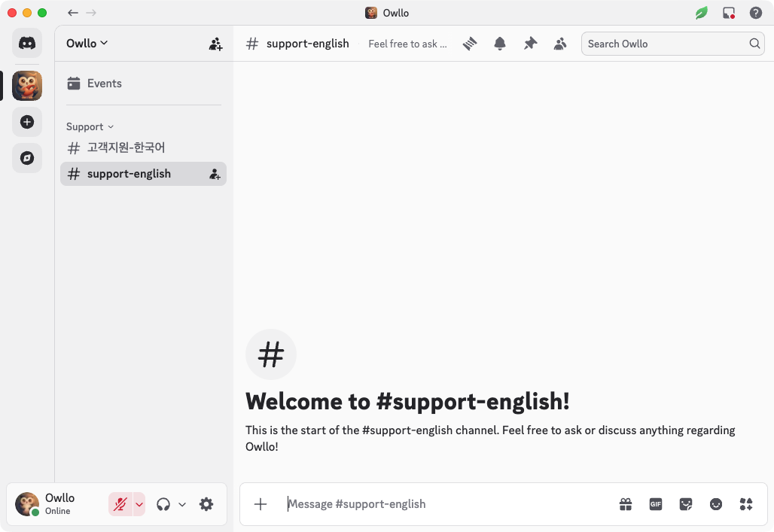Screen dimensions: 774x532
Task: Open the emoji picker
Action: pyautogui.click(x=716, y=504)
